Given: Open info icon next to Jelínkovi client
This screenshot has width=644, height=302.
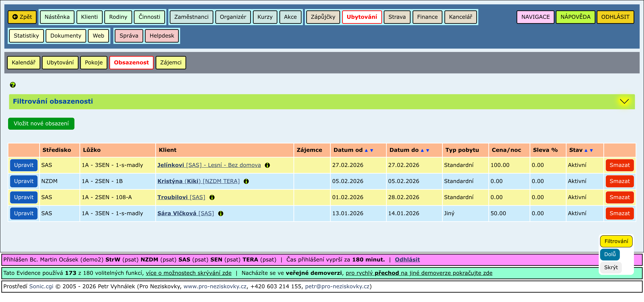Looking at the screenshot, I should (267, 165).
